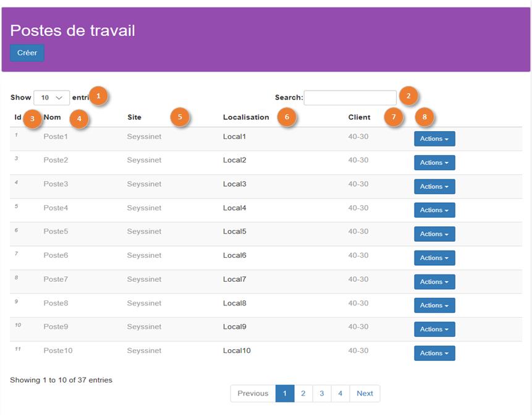Expand Actions dropdown in the Poste8 row

(x=434, y=305)
